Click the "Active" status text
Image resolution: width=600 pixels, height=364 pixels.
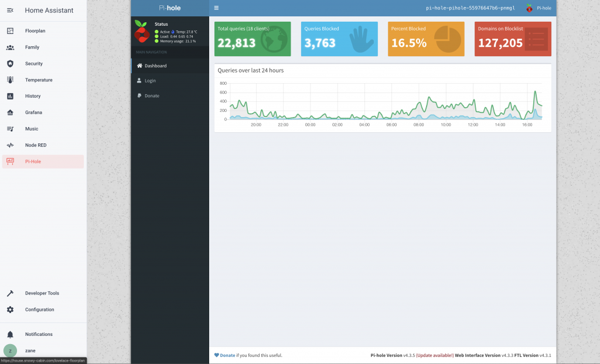coord(165,32)
